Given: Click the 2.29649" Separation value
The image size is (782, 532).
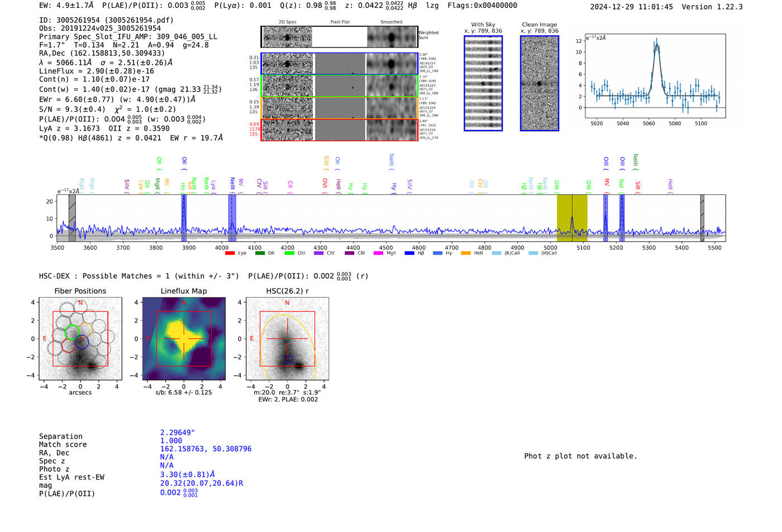Looking at the screenshot, I should click(x=178, y=433).
